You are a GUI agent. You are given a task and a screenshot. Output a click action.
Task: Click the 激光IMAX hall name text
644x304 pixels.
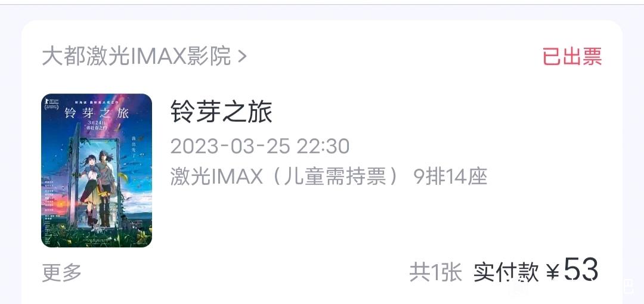tap(216, 177)
